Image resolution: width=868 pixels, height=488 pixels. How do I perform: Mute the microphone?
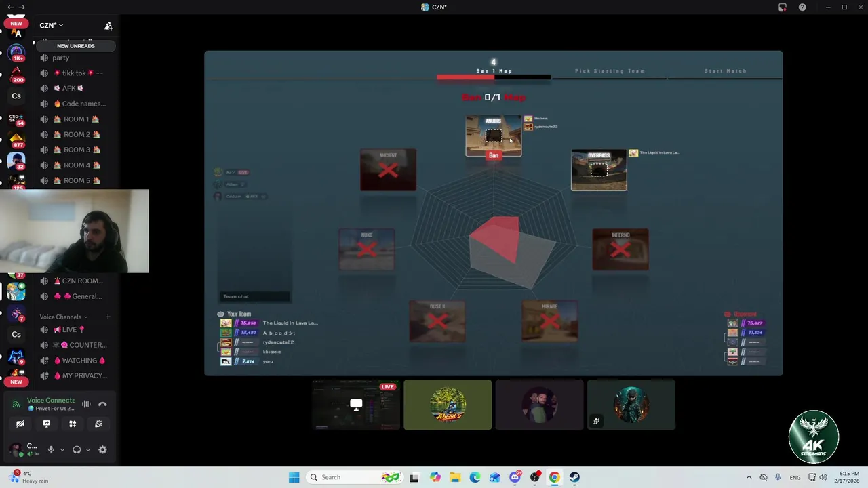click(x=51, y=449)
